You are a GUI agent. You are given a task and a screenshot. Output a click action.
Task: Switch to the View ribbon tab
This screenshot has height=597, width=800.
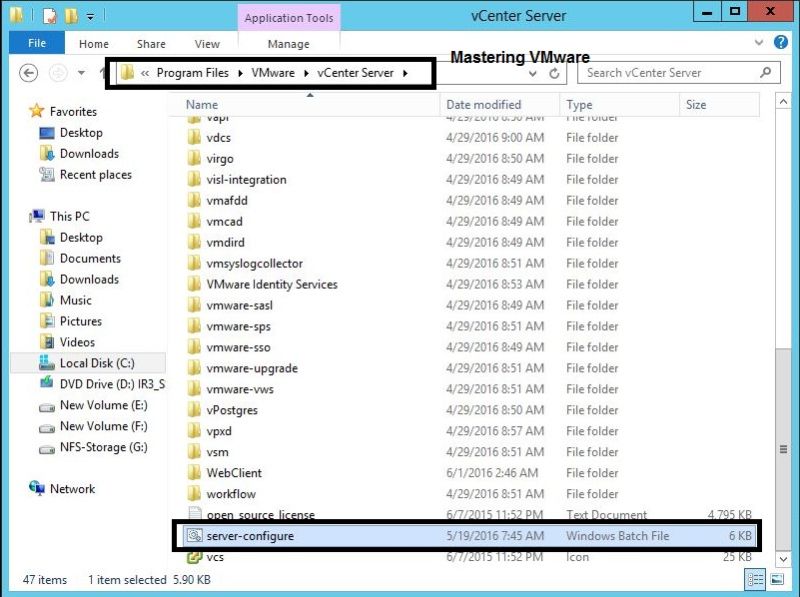tap(207, 43)
